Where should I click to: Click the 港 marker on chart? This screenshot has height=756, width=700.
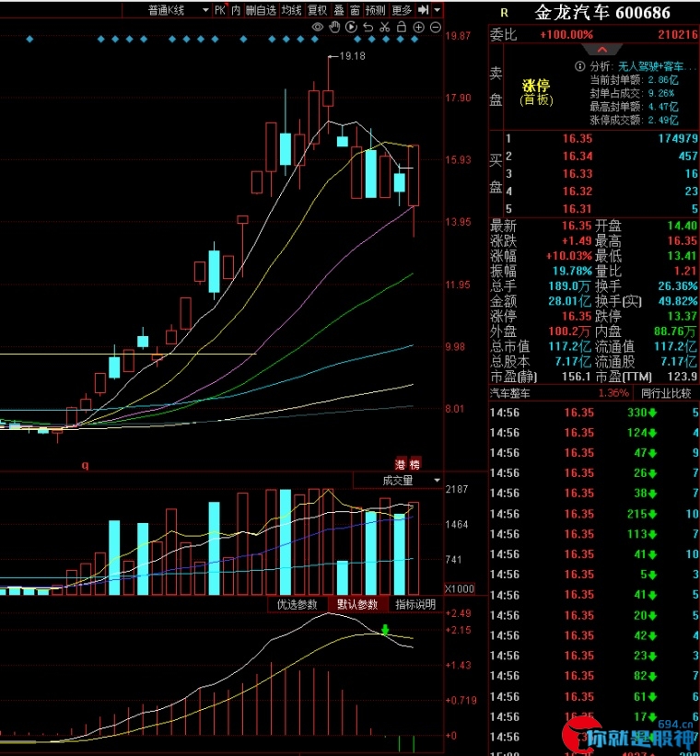tap(401, 465)
